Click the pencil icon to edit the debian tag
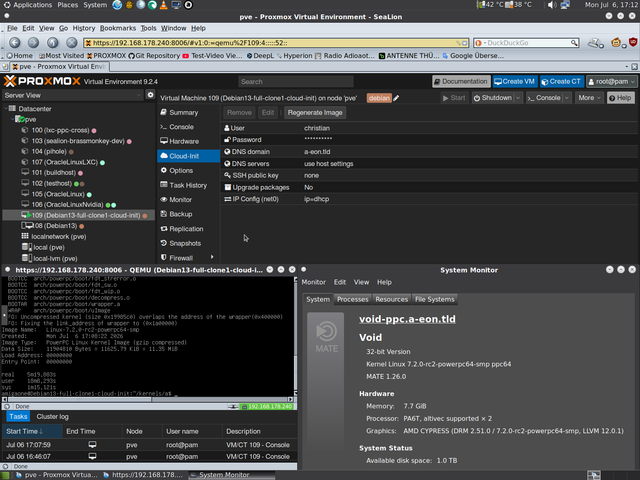The width and height of the screenshot is (640, 480). [x=396, y=98]
